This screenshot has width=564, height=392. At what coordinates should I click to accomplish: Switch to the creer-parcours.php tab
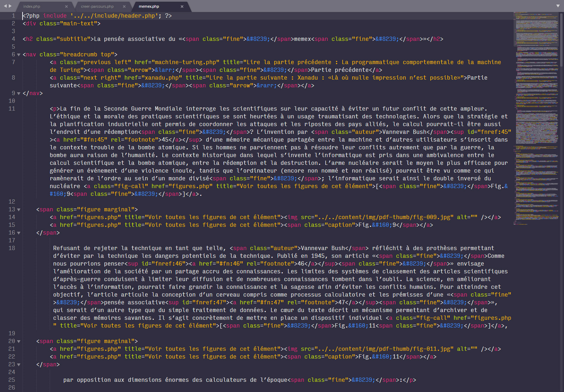click(97, 6)
